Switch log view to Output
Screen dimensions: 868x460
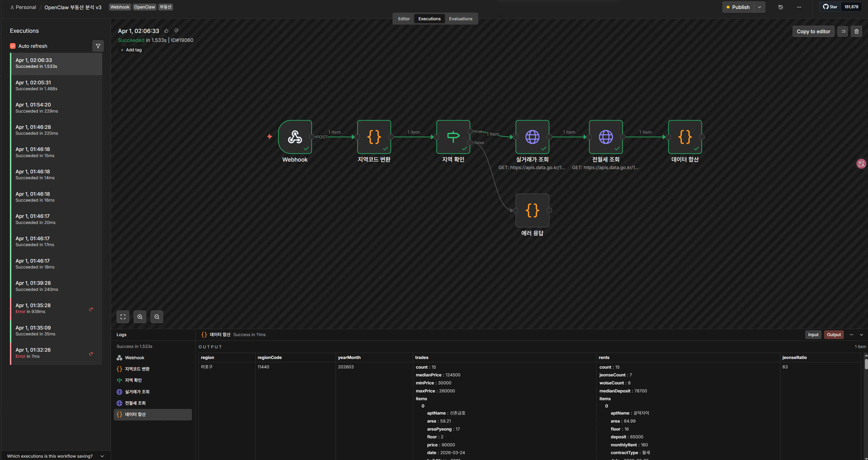834,335
